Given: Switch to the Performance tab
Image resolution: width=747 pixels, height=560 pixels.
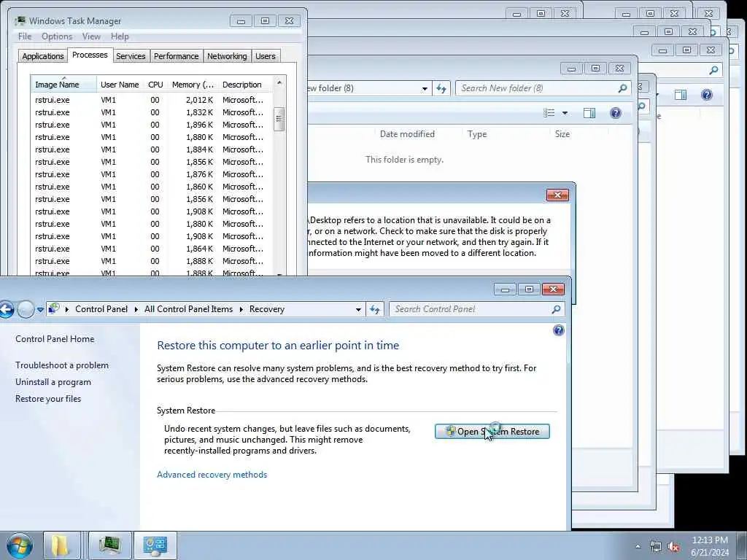Looking at the screenshot, I should (x=176, y=56).
